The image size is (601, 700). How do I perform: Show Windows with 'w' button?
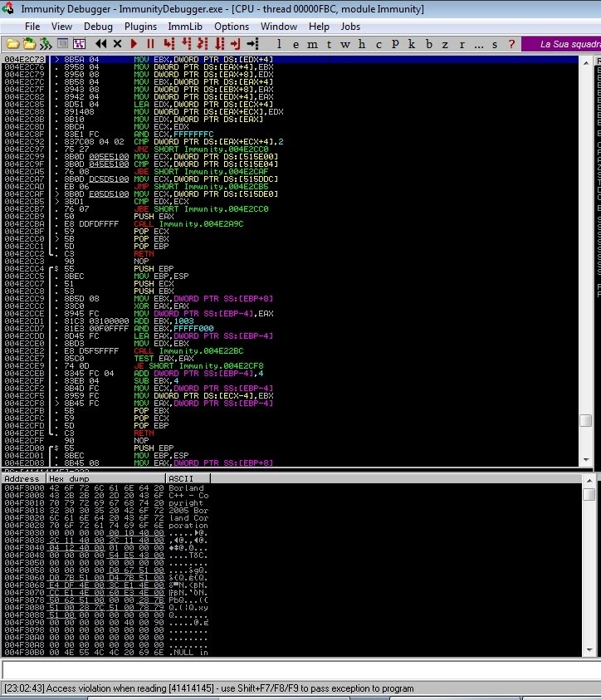[344, 44]
